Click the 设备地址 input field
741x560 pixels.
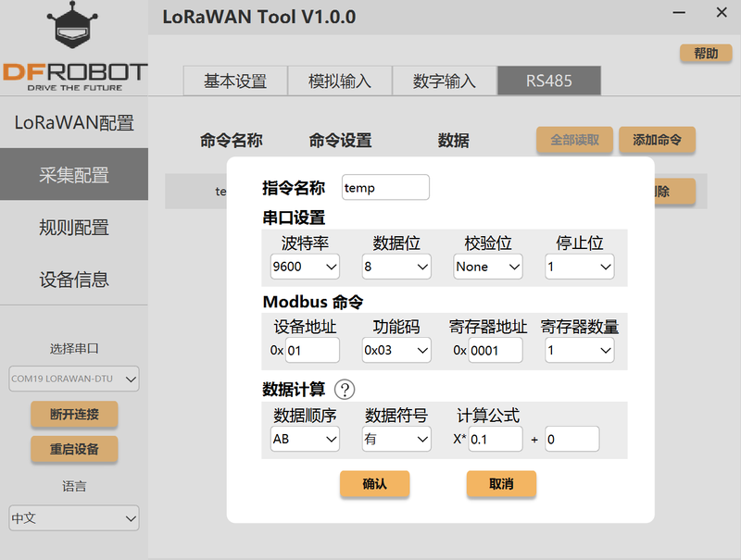[x=312, y=351]
